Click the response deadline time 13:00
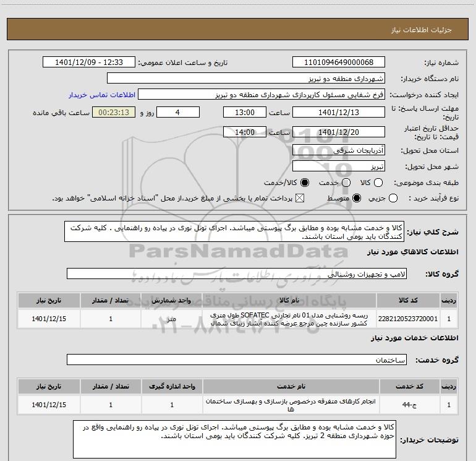Image resolution: width=476 pixels, height=461 pixels. 245,112
